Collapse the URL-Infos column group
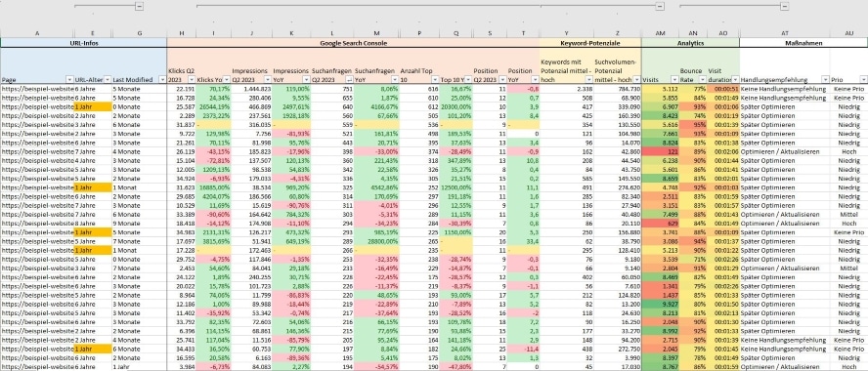 (139, 6)
